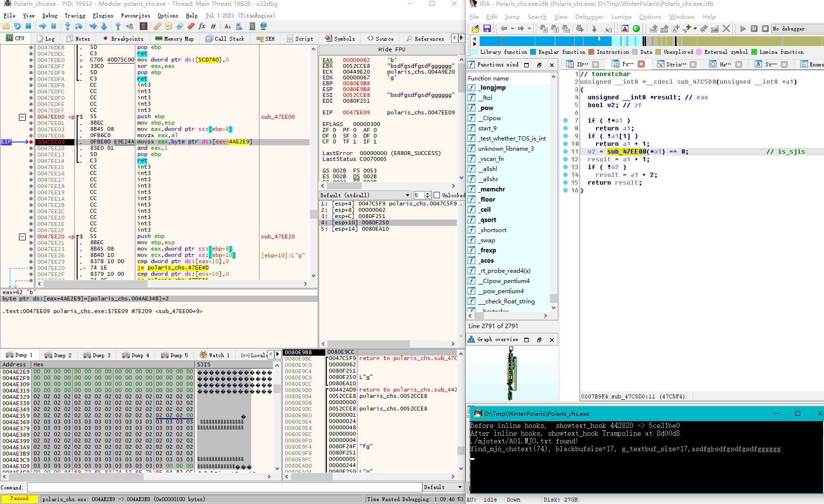Open Scylla plugin icon in x32dbg
The height and width of the screenshot is (504, 824).
[144, 26]
